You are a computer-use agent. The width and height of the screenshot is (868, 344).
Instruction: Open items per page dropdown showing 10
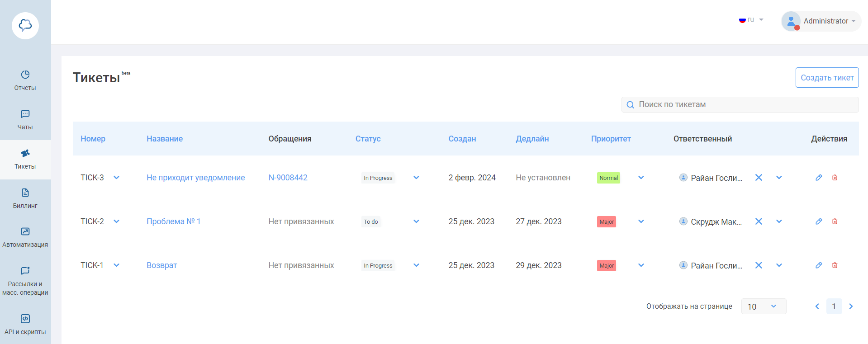tap(764, 306)
